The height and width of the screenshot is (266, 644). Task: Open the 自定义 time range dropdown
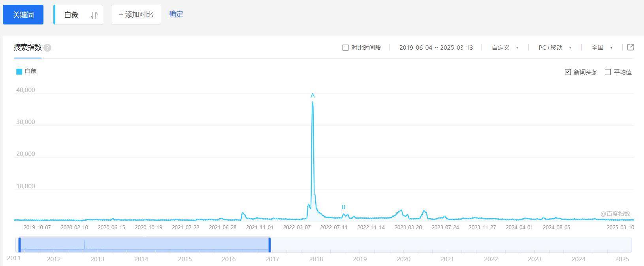[x=505, y=48]
